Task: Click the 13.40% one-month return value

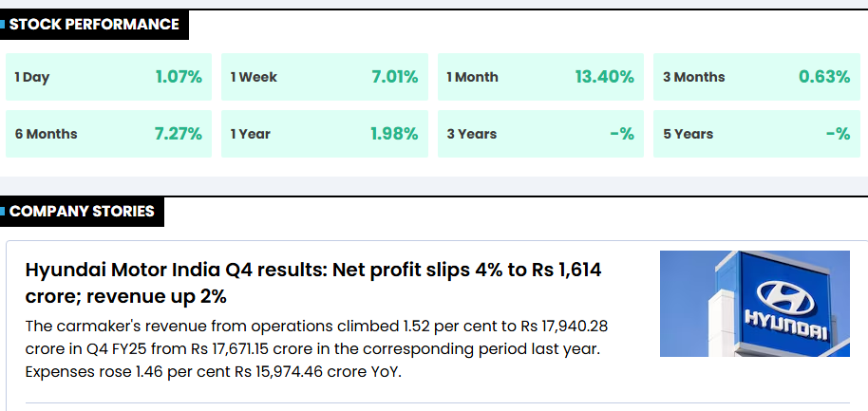Action: coord(604,77)
